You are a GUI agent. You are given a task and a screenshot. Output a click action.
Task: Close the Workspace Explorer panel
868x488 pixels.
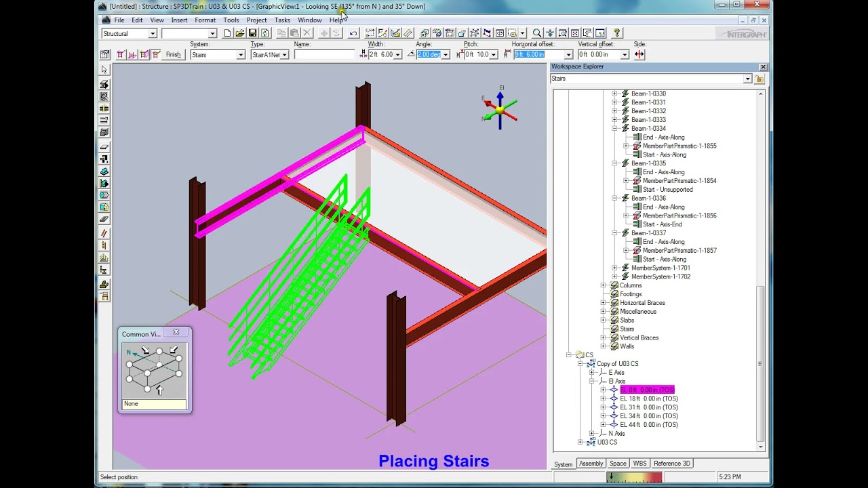[763, 66]
